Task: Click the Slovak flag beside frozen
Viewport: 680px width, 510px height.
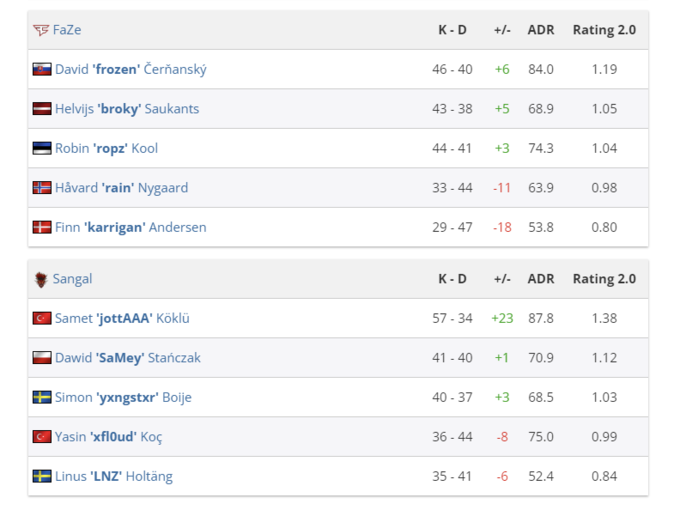Action: [x=42, y=70]
